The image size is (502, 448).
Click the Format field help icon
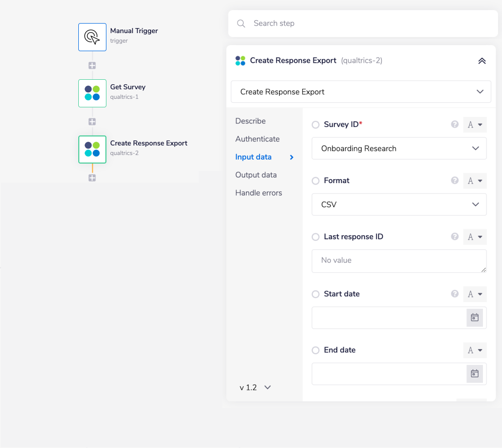point(454,181)
